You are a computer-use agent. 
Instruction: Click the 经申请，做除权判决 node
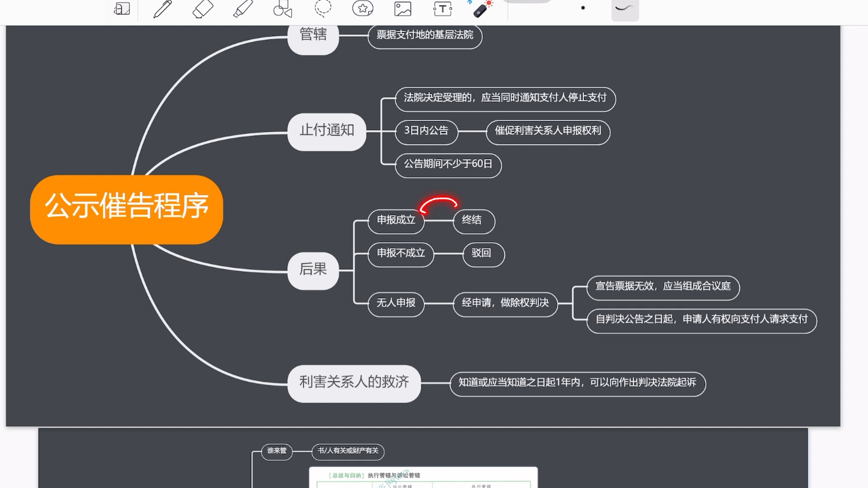tap(505, 304)
